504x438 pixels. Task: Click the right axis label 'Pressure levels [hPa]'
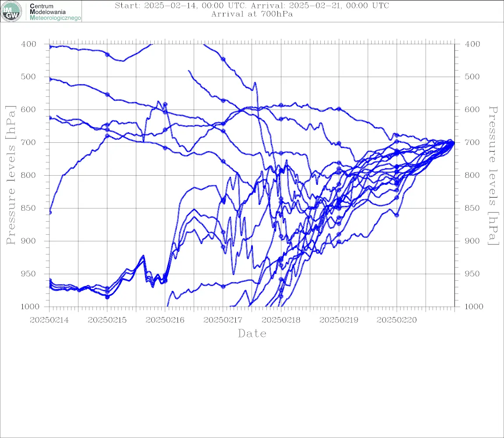coord(493,176)
